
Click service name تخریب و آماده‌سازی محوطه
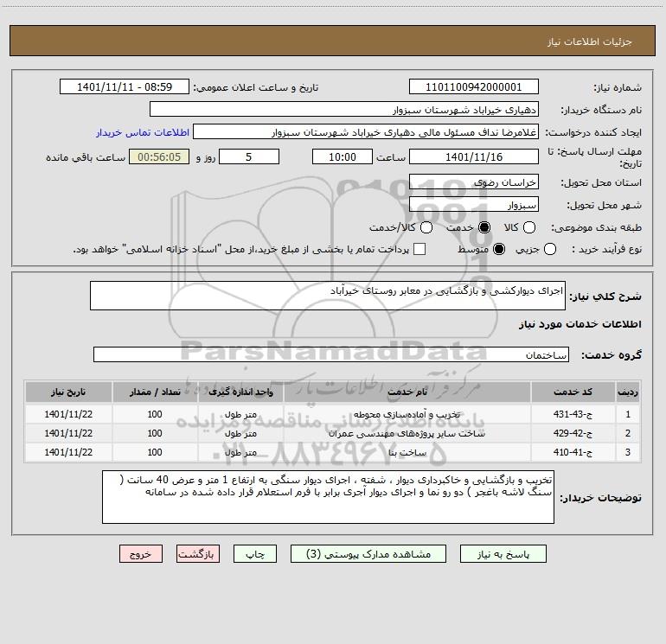(x=407, y=414)
